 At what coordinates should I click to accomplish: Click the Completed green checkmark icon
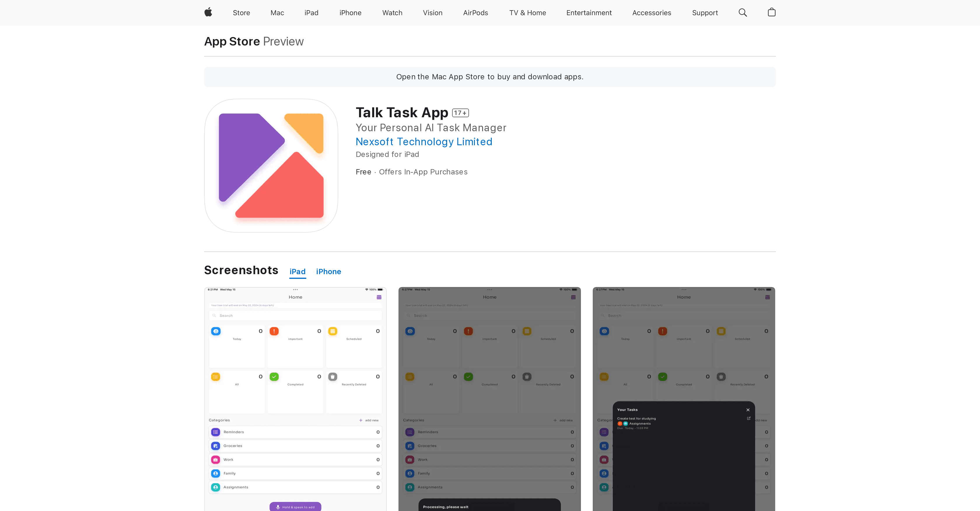[x=274, y=377]
